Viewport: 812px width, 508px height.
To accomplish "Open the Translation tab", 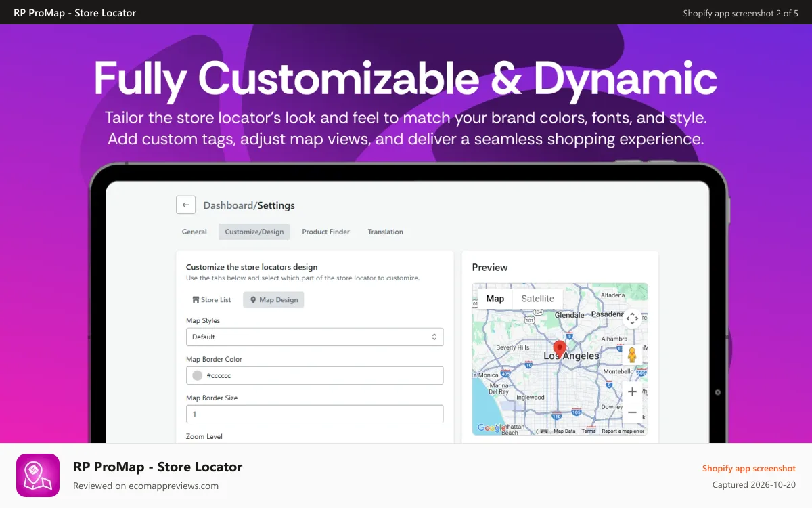I will click(385, 232).
